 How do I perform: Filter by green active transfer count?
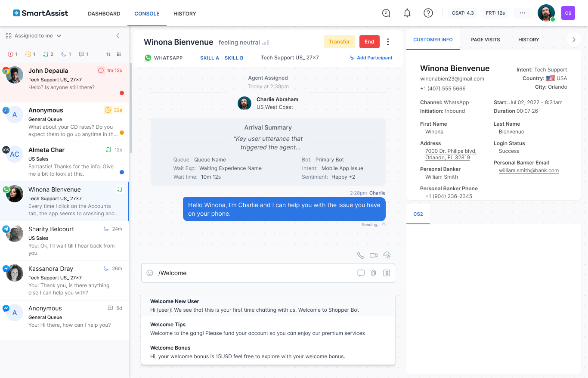point(48,54)
